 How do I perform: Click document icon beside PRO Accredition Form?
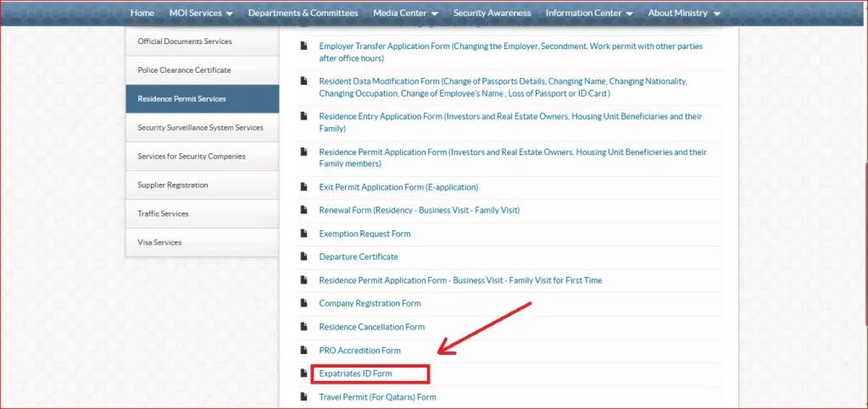click(303, 351)
